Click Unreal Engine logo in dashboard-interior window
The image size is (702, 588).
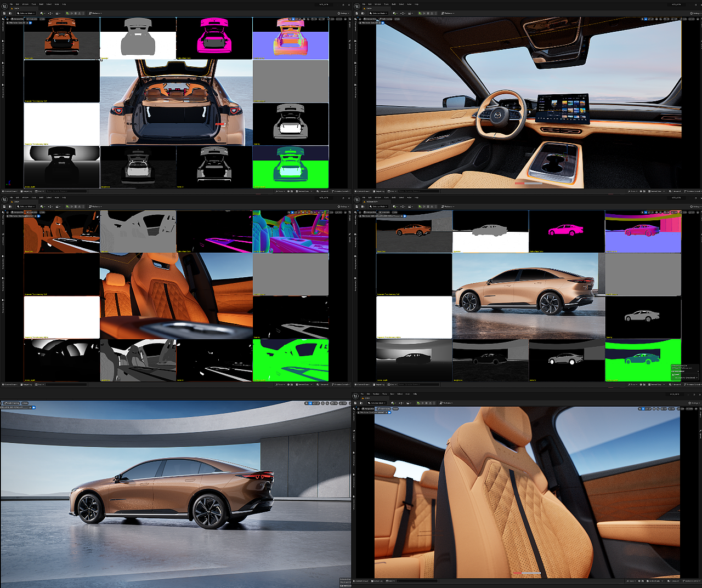(x=357, y=6)
